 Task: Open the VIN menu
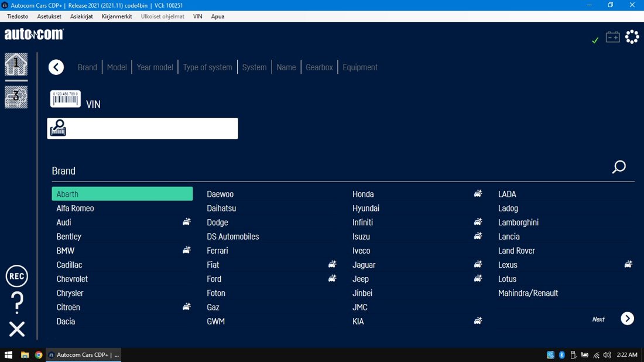[197, 16]
